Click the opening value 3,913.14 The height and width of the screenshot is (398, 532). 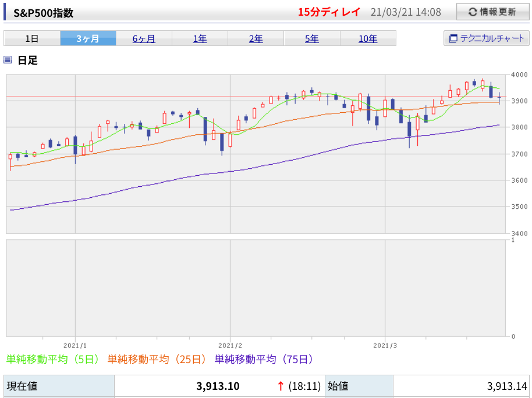(507, 386)
